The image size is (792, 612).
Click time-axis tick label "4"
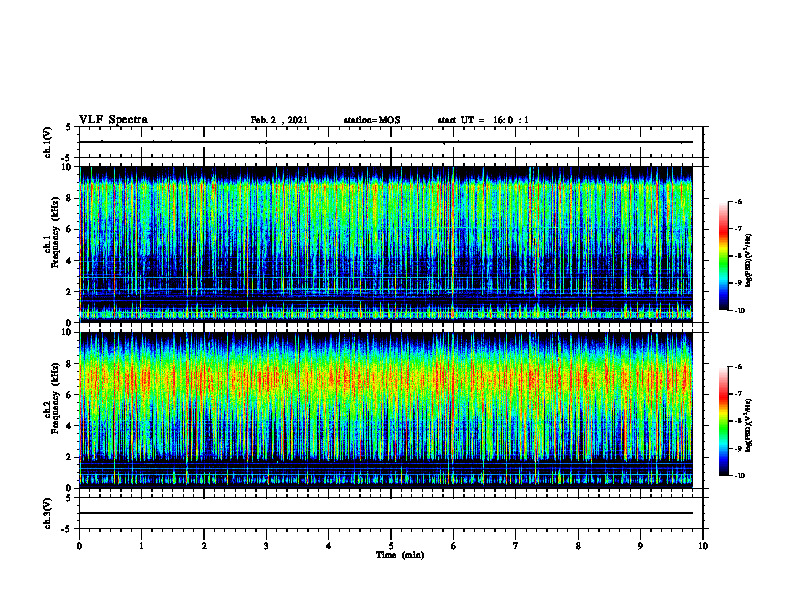[x=329, y=546]
